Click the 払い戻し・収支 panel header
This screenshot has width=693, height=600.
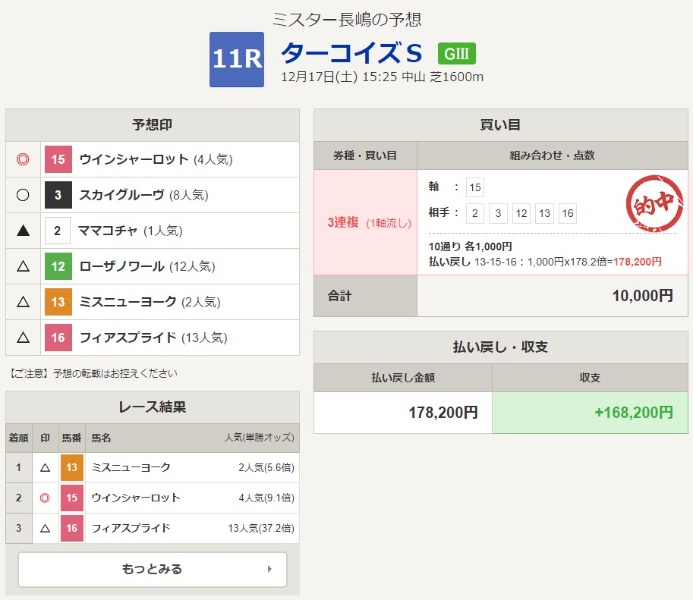tap(501, 347)
